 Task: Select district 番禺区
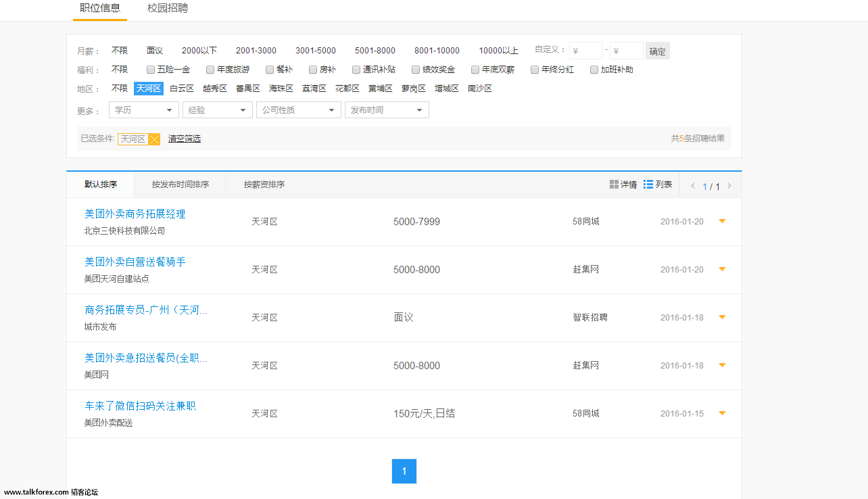click(248, 89)
